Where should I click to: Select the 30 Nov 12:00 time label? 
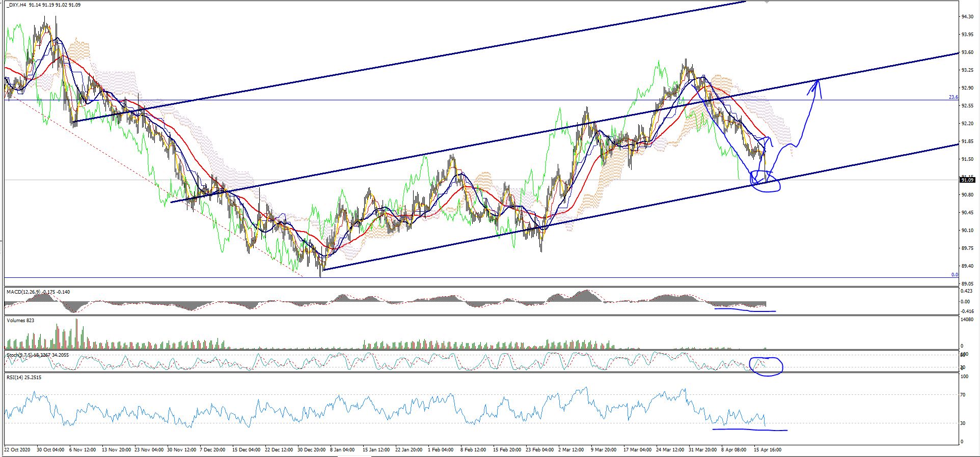point(182,450)
